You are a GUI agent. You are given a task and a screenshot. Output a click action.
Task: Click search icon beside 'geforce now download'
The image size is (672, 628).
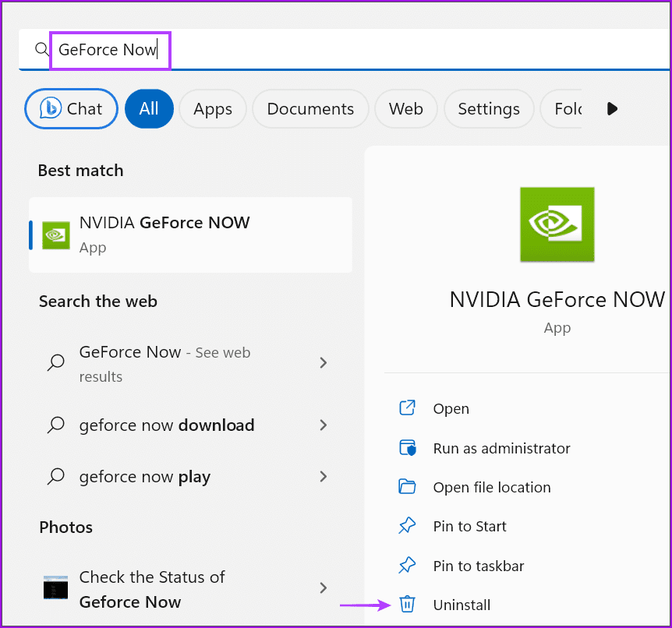coord(55,425)
